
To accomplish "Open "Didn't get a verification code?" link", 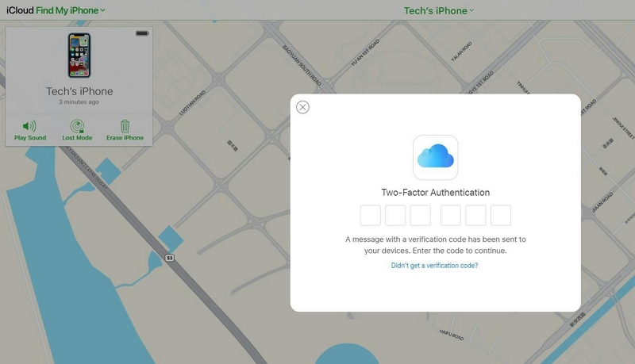I will point(434,266).
